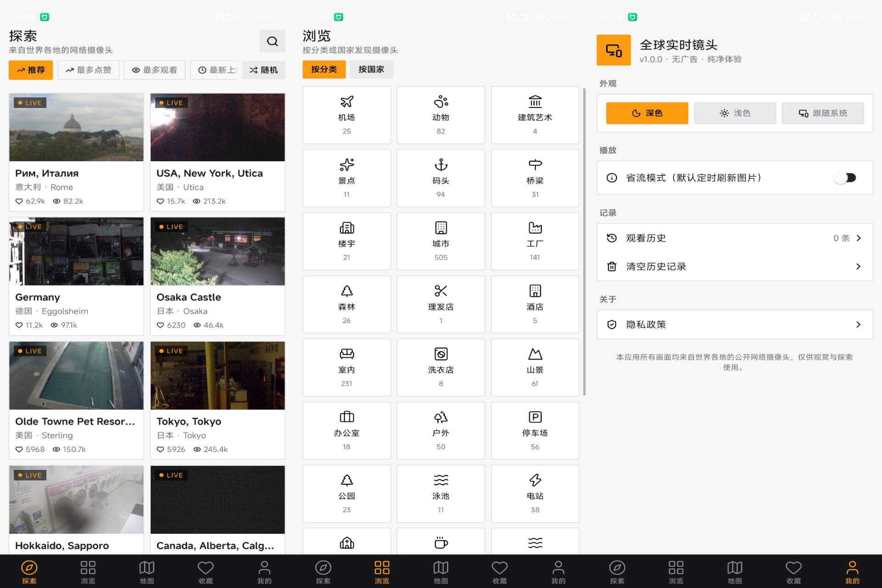Viewport: 882px width, 588px height.
Task: Select Follow system (跟随系统) appearance
Action: click(823, 113)
